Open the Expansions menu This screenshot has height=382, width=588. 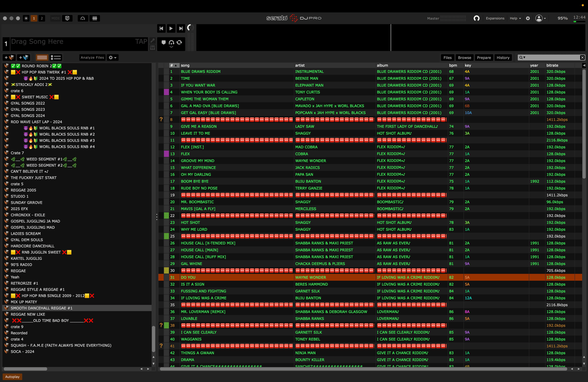495,18
